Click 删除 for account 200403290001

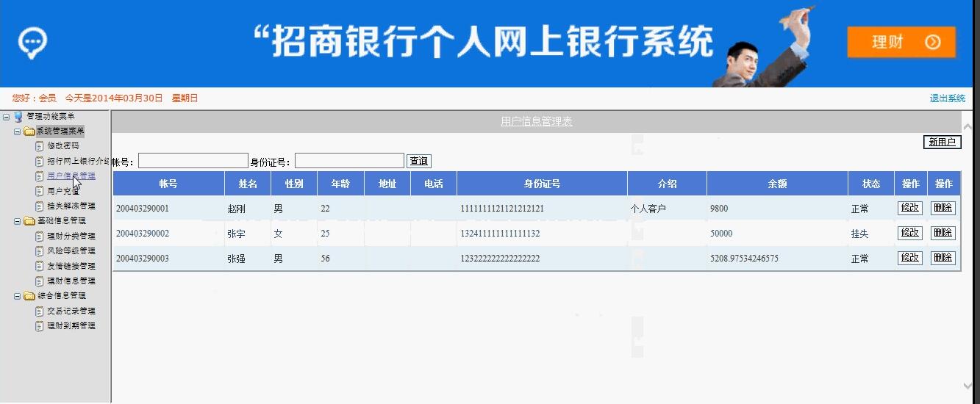click(943, 208)
